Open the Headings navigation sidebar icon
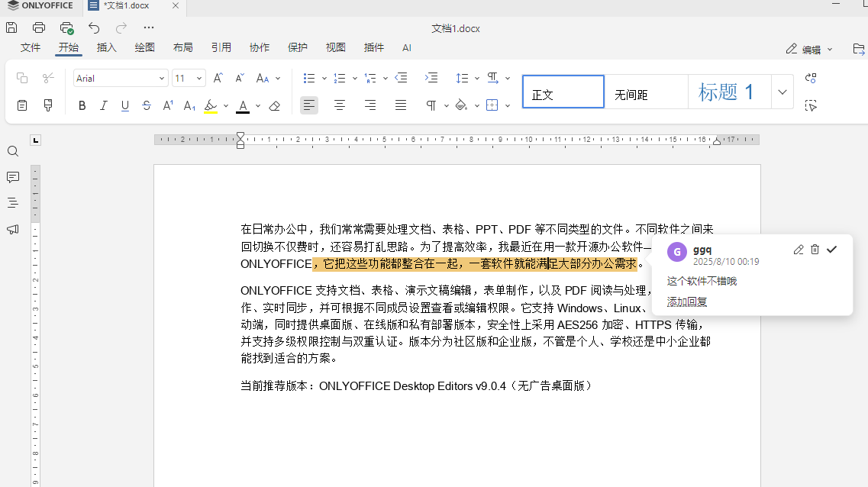 13,203
